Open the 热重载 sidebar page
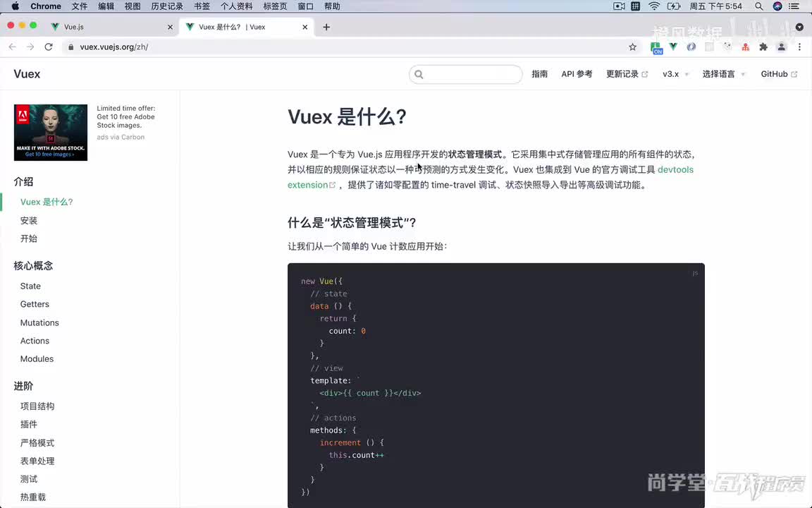This screenshot has width=812, height=508. (x=33, y=497)
